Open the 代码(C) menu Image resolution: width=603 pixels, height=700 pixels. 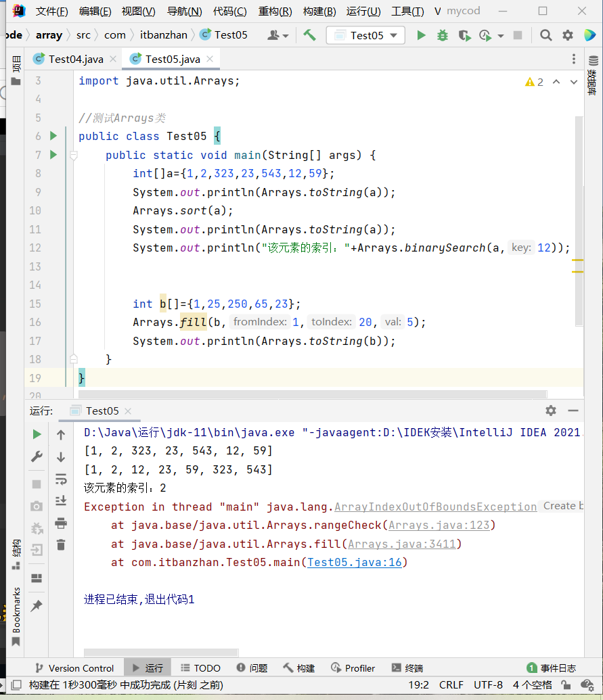229,11
